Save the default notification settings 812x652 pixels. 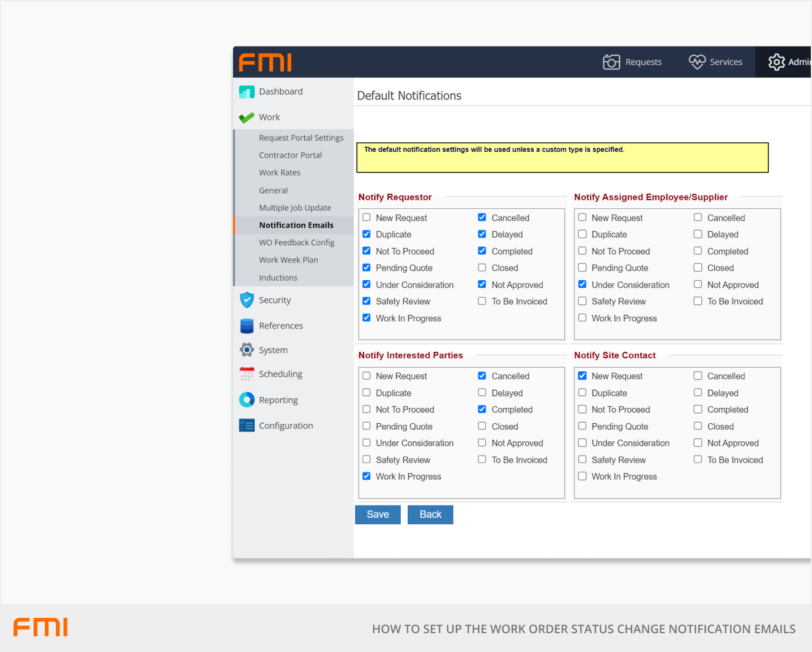[378, 515]
